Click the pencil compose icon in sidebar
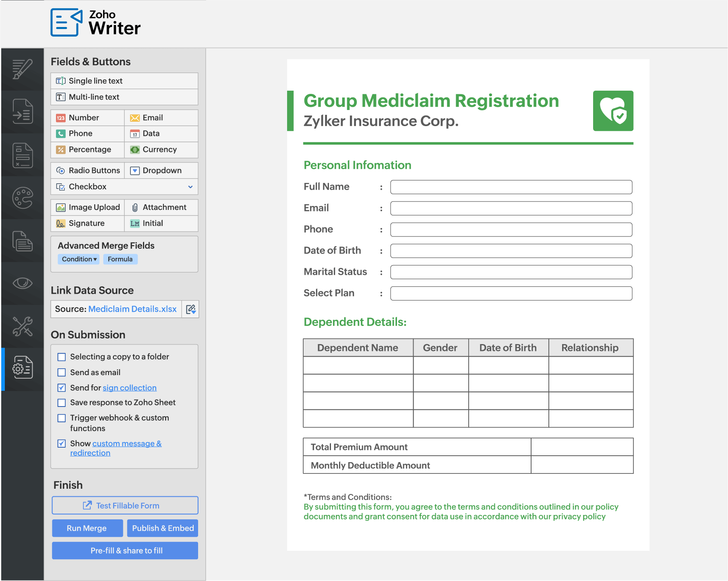Image resolution: width=728 pixels, height=581 pixels. pos(23,69)
